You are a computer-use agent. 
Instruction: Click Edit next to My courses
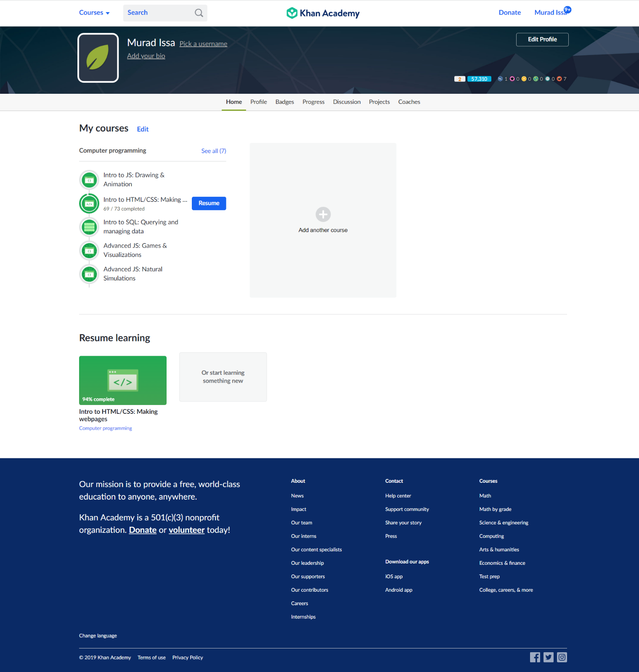[143, 129]
